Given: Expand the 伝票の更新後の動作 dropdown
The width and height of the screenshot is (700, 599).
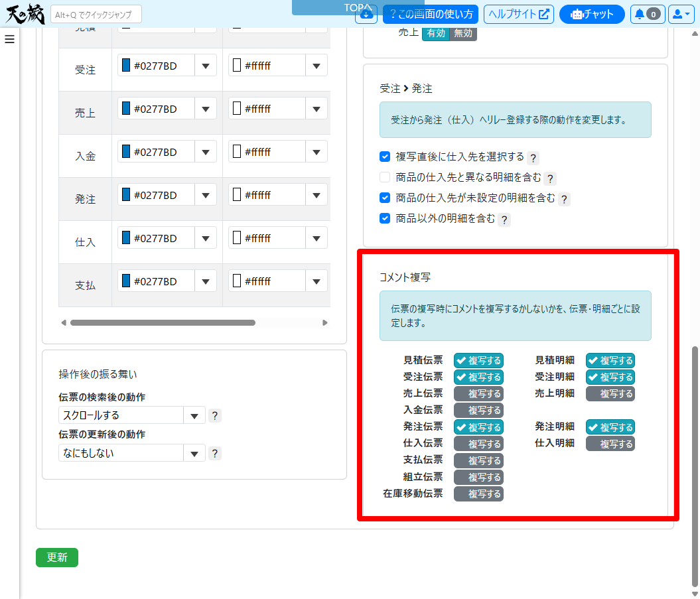Looking at the screenshot, I should pos(194,454).
